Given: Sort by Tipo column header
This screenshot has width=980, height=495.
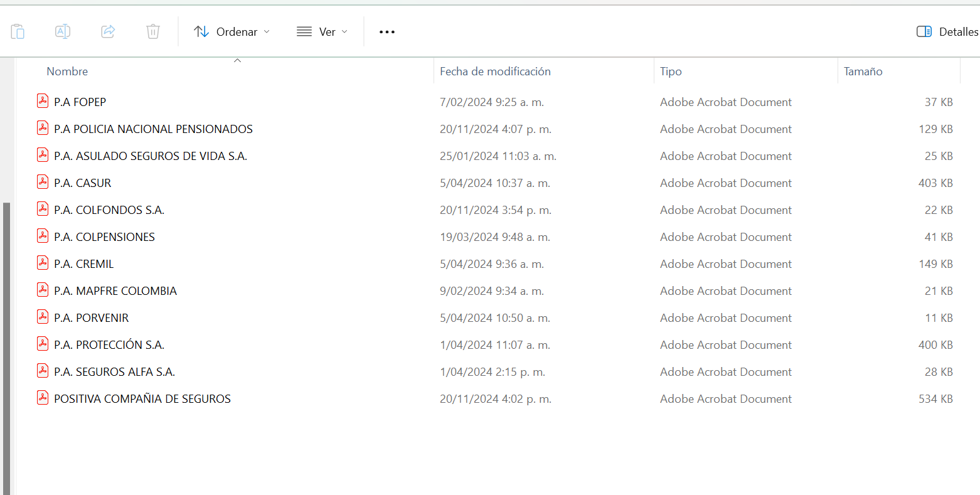Looking at the screenshot, I should coord(671,72).
